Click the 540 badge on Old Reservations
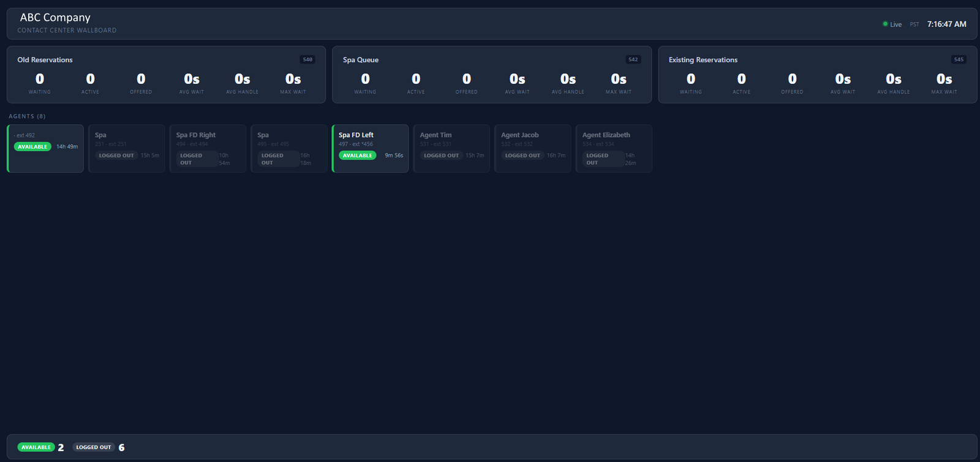Screen dimensions: 980x462 [x=307, y=59]
